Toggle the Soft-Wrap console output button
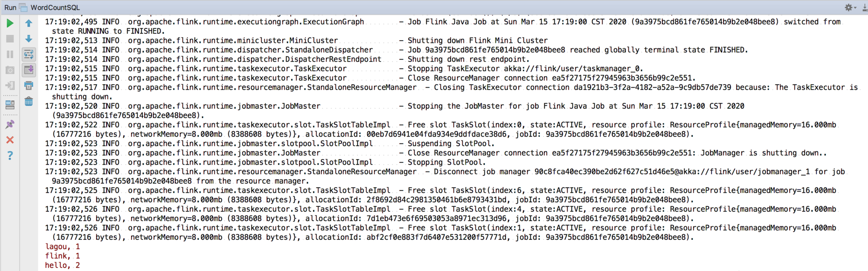Image resolution: width=868 pixels, height=271 pixels. coord(28,55)
